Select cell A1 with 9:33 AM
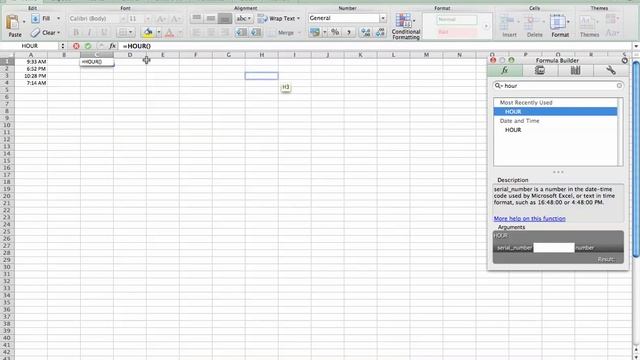640x360 pixels. (x=31, y=62)
